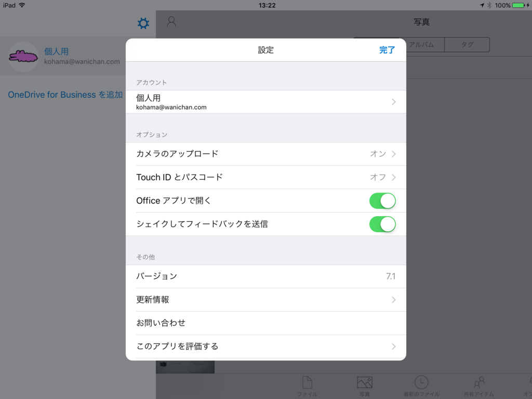Tap the 設定 dialog title
532x399 pixels.
265,50
